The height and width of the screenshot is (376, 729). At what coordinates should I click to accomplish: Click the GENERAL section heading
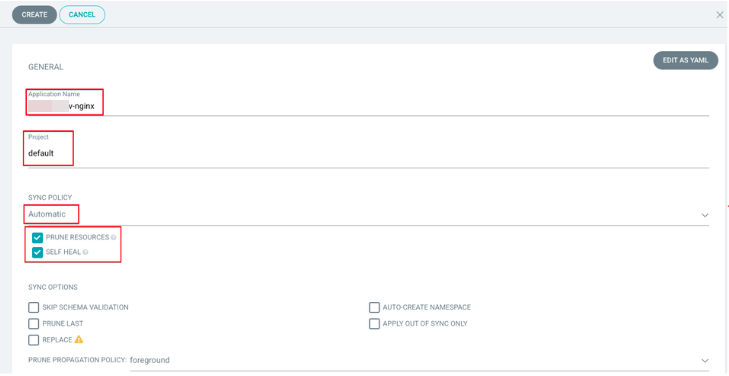(46, 67)
